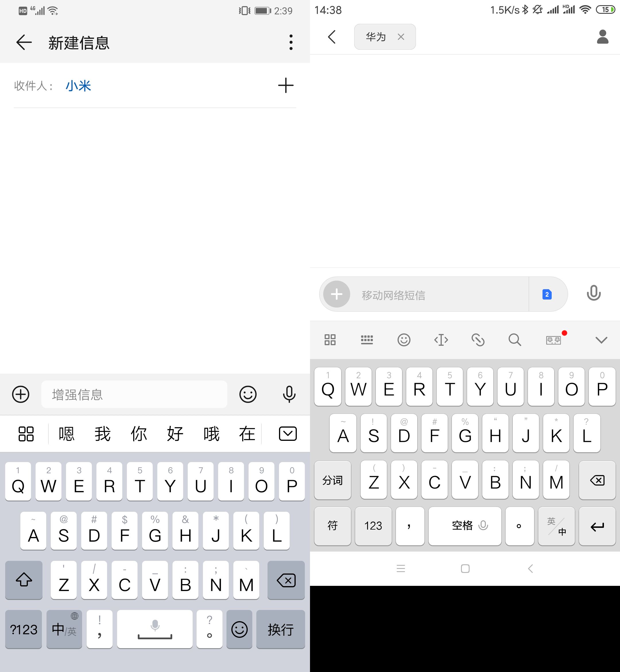Select the link icon in right keyboard toolbar
Image resolution: width=620 pixels, height=672 pixels.
(478, 340)
